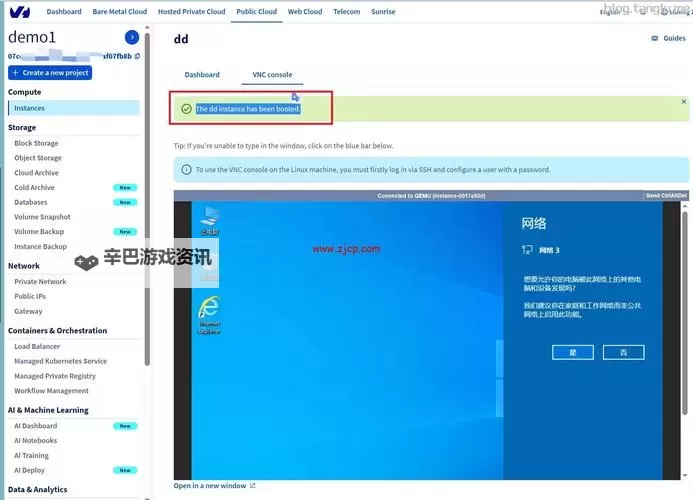Open Private Network in sidebar
The width and height of the screenshot is (693, 500).
point(40,282)
